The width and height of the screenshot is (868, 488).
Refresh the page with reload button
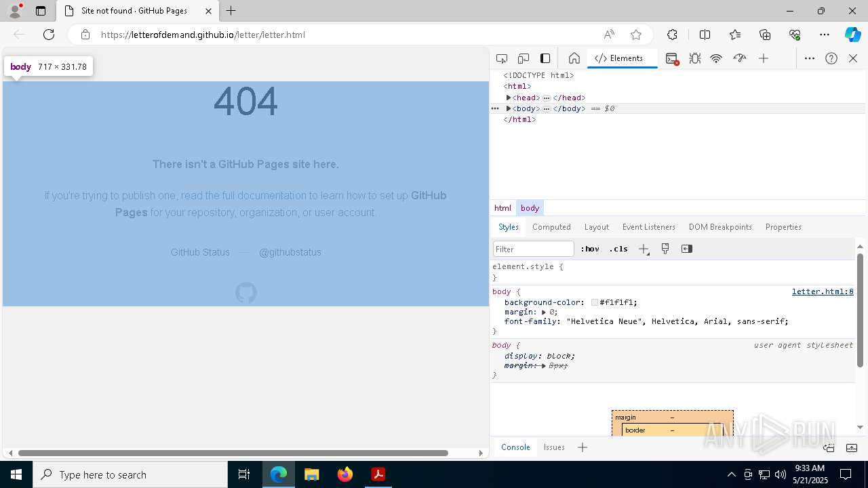[49, 35]
